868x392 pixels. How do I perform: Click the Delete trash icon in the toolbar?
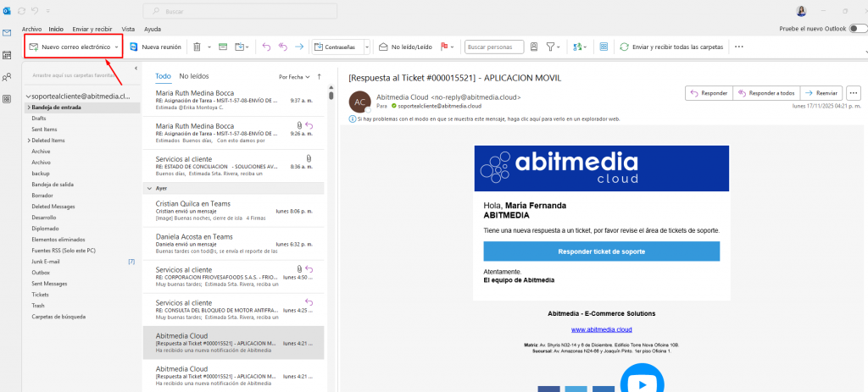tap(197, 47)
